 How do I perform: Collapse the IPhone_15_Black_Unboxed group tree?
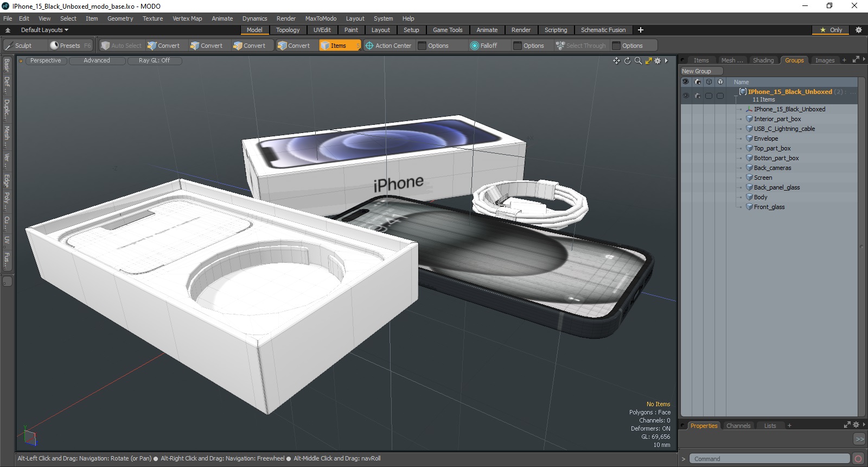pyautogui.click(x=736, y=96)
